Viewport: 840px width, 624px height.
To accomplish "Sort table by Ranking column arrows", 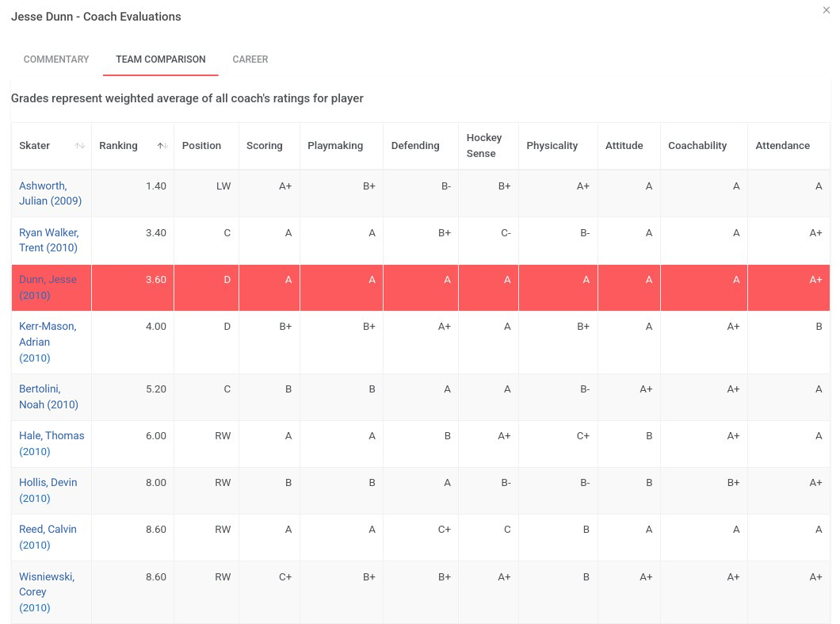I will point(162,146).
